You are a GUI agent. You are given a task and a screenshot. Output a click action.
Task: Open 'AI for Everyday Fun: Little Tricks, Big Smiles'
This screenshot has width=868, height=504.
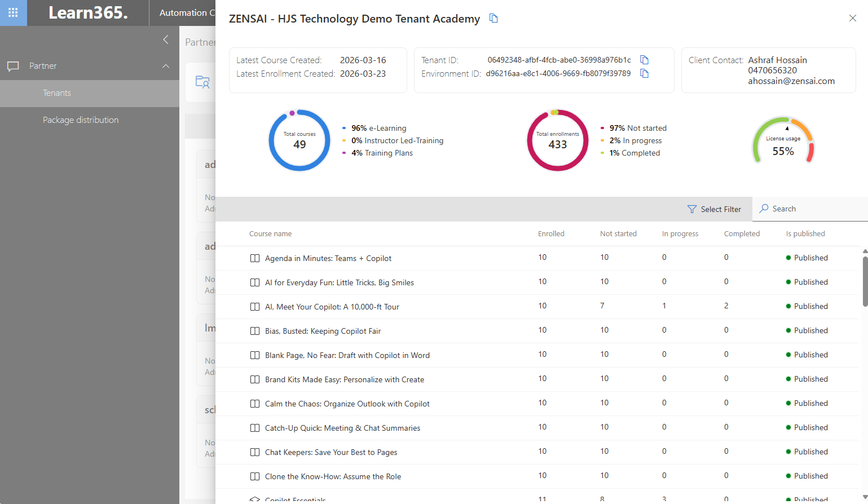tap(340, 282)
